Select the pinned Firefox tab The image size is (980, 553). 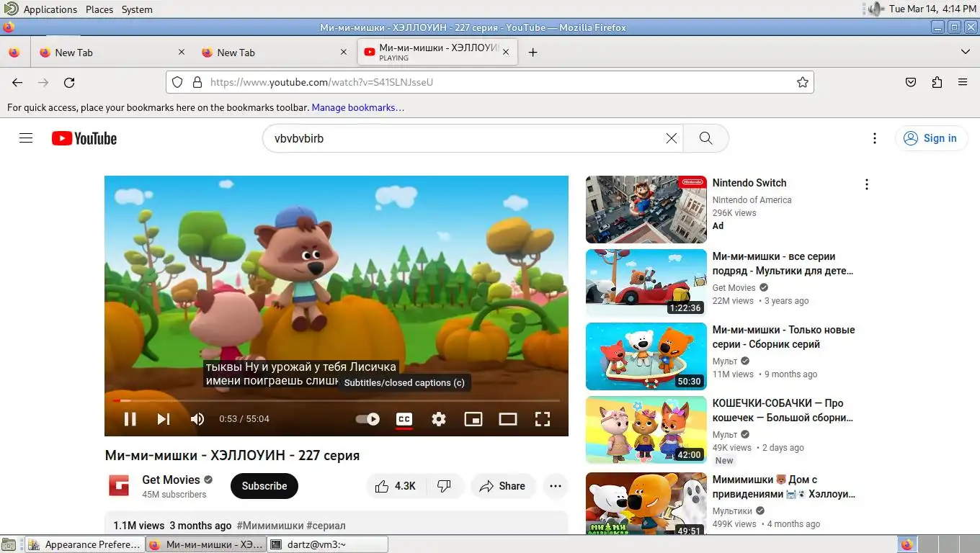(14, 53)
